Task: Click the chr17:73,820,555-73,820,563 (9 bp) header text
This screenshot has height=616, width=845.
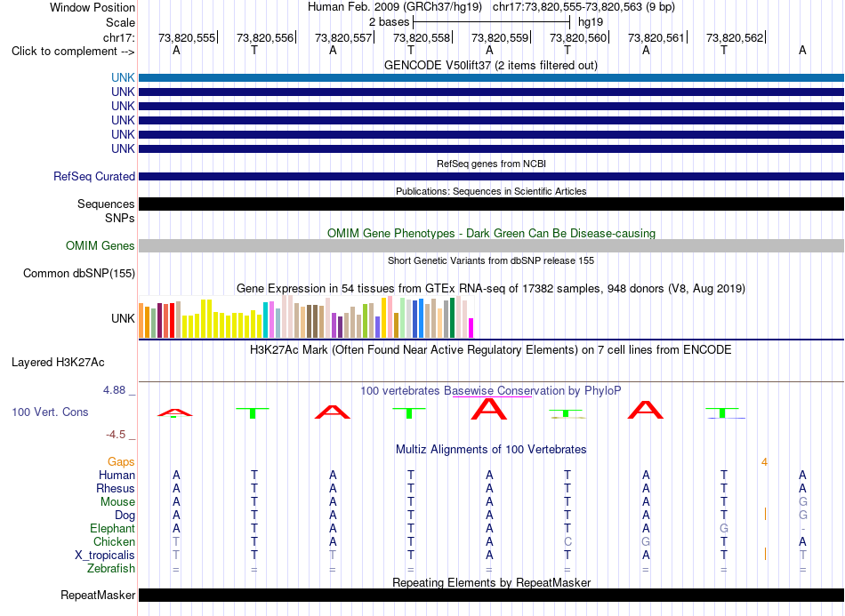Action: pyautogui.click(x=583, y=7)
